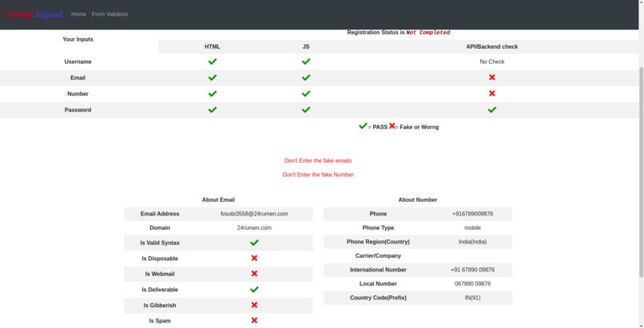Click the Username row label
The width and height of the screenshot is (644, 328).
[78, 61]
